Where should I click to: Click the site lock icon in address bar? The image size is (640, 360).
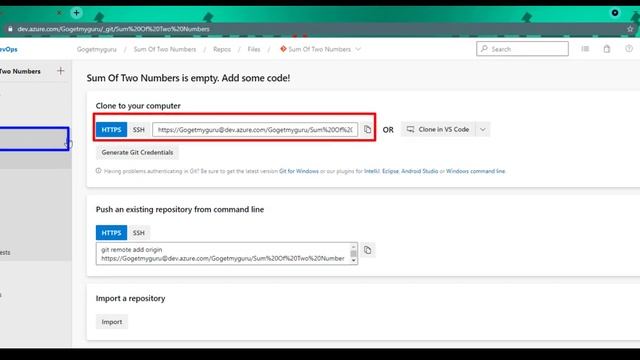[10, 29]
